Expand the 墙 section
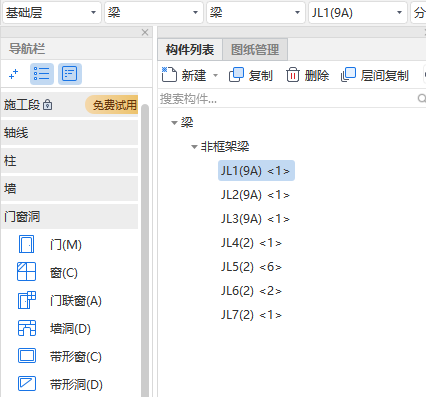This screenshot has width=426, height=397. (x=69, y=189)
